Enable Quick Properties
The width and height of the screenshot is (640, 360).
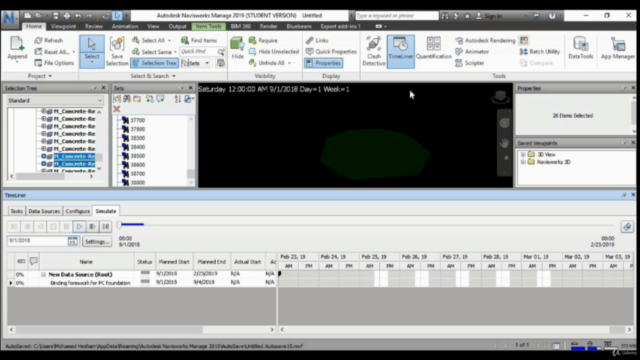[x=331, y=51]
